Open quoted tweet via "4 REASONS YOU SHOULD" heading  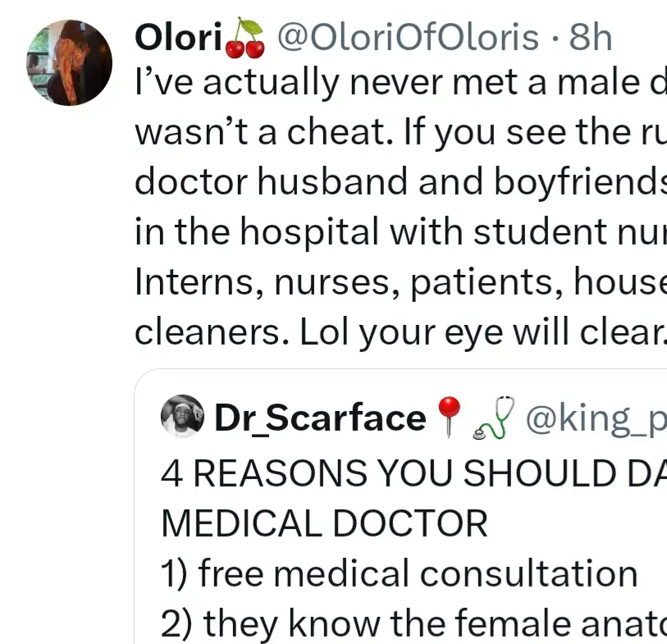point(410,474)
